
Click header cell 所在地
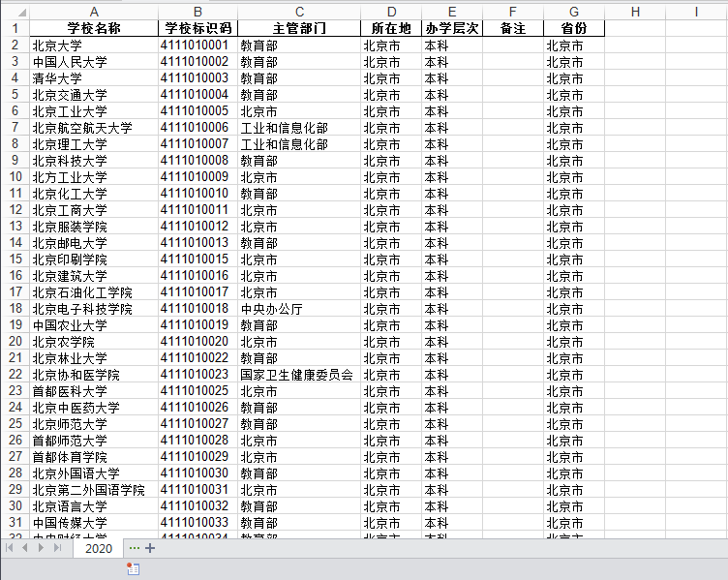391,28
